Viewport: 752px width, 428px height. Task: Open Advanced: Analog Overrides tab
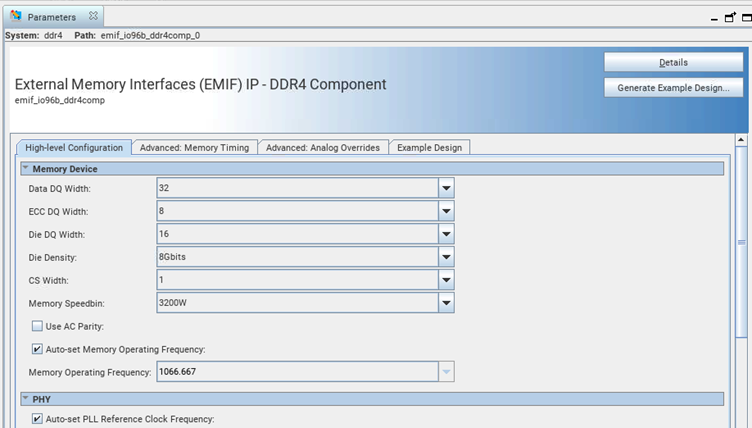[x=323, y=148]
